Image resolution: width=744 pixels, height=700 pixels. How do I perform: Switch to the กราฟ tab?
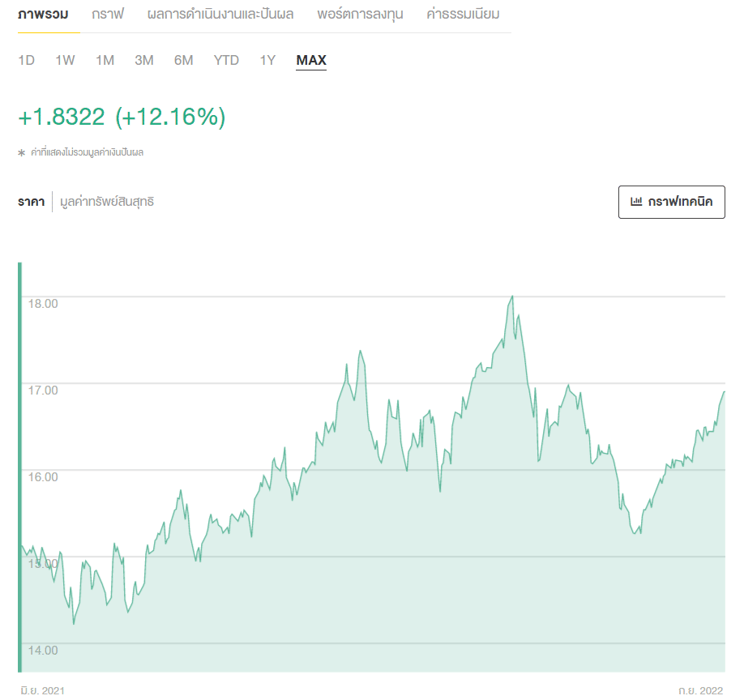click(108, 15)
